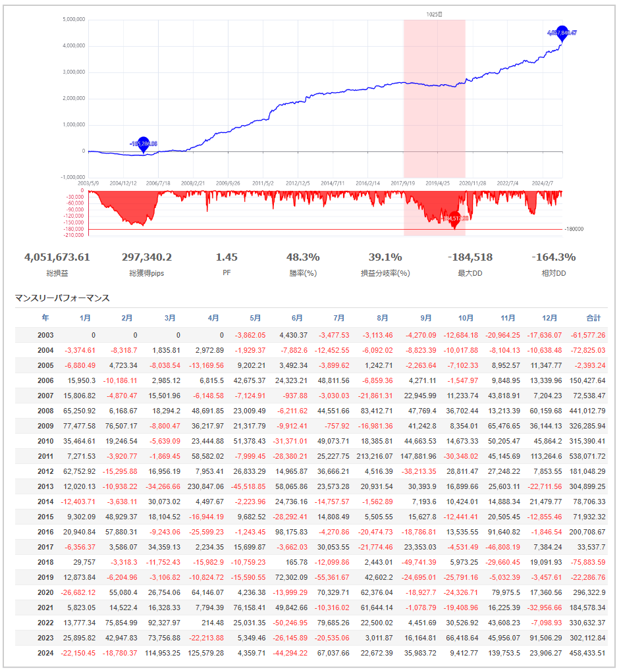Viewport: 619px width, 672px height.
Task: Click the blue lowest-point marker near 2006
Action: [x=143, y=142]
